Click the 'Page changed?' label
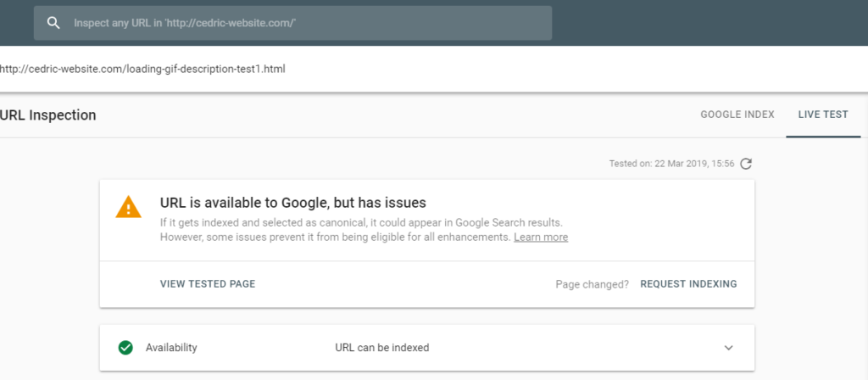This screenshot has width=868, height=380. coord(593,284)
